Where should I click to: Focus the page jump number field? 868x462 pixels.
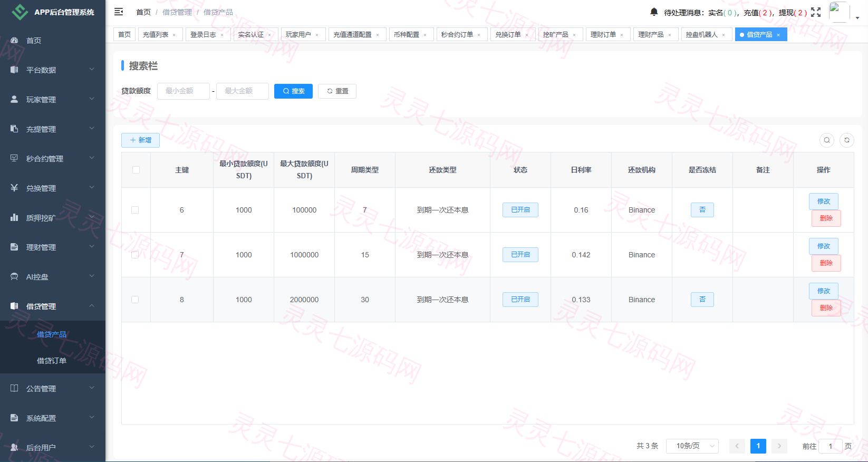pos(831,446)
